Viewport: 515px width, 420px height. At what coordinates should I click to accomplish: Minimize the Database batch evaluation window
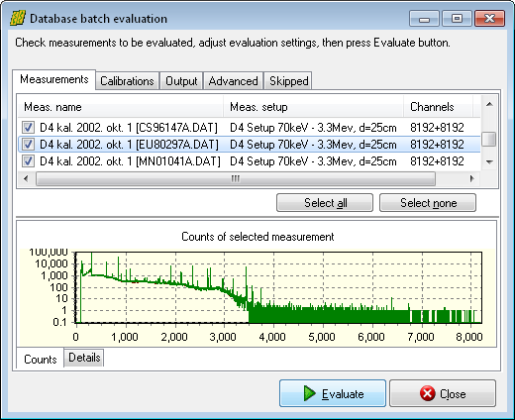(x=424, y=19)
